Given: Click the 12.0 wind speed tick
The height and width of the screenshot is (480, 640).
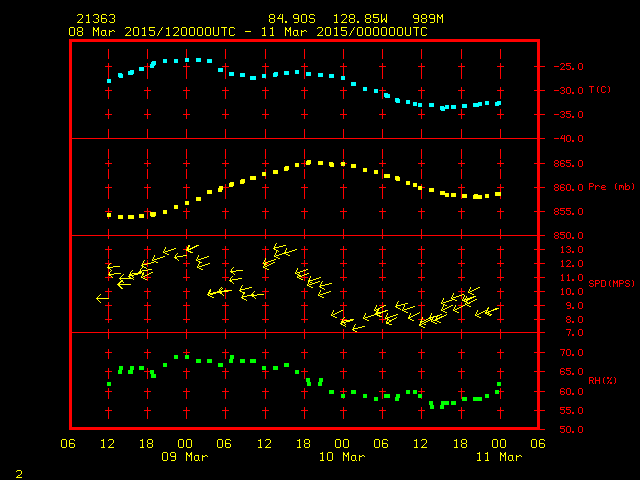Looking at the screenshot, I should pyautogui.click(x=571, y=264).
